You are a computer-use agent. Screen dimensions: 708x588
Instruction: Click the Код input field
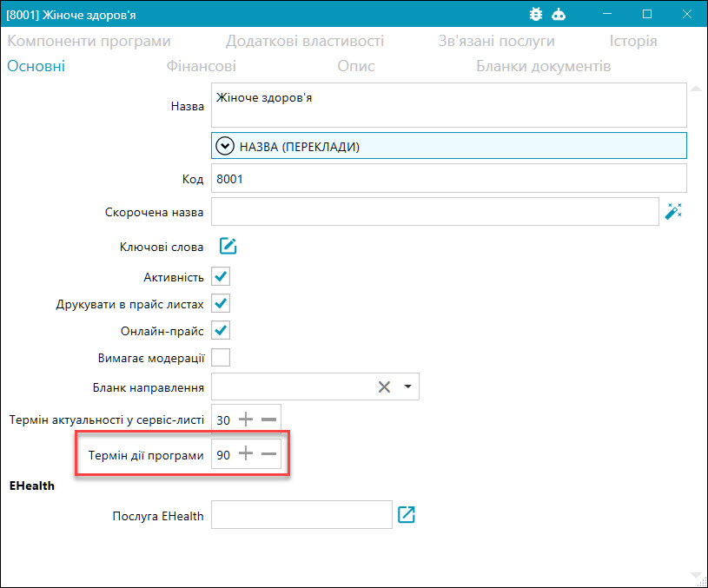coord(449,179)
